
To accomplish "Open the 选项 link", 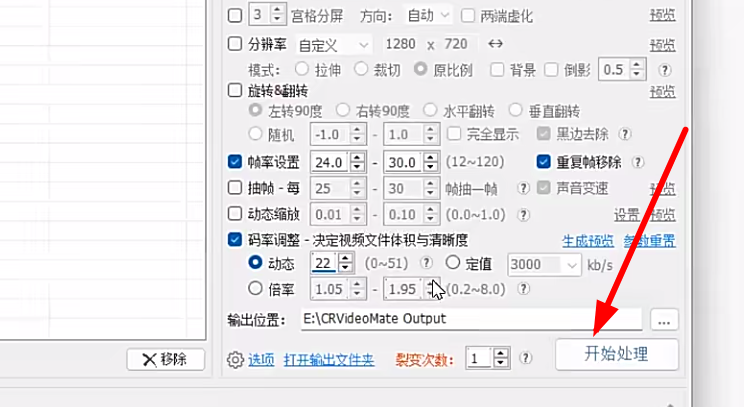I will pyautogui.click(x=261, y=360).
